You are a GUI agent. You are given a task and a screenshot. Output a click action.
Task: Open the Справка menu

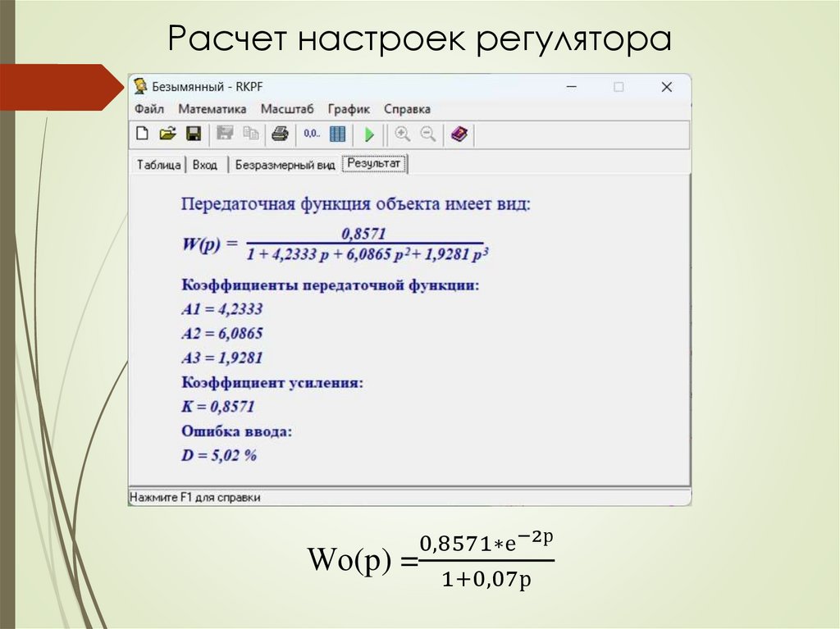coord(407,109)
